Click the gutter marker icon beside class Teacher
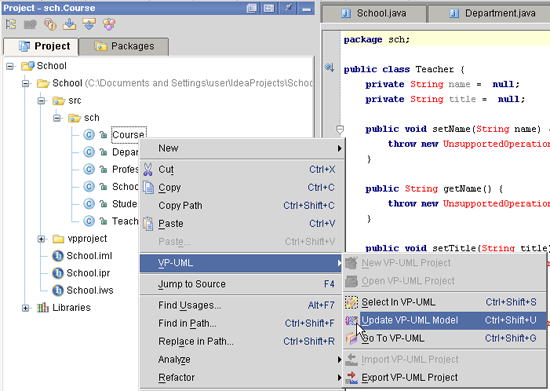550x391 pixels. 329,67
